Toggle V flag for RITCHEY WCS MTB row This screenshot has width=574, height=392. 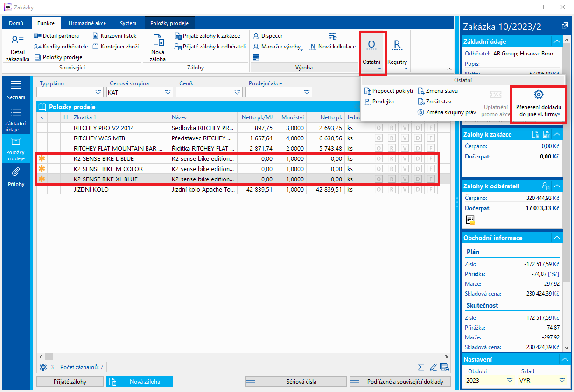tap(405, 138)
